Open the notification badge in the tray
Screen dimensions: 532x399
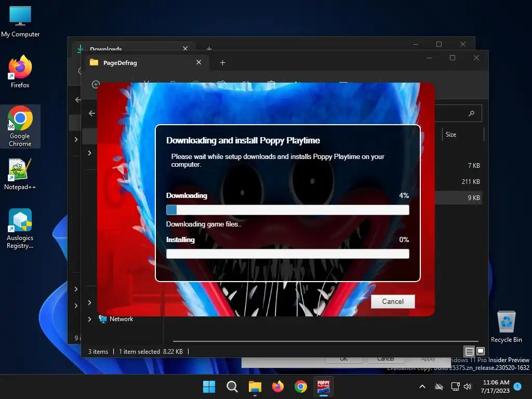pos(517,386)
